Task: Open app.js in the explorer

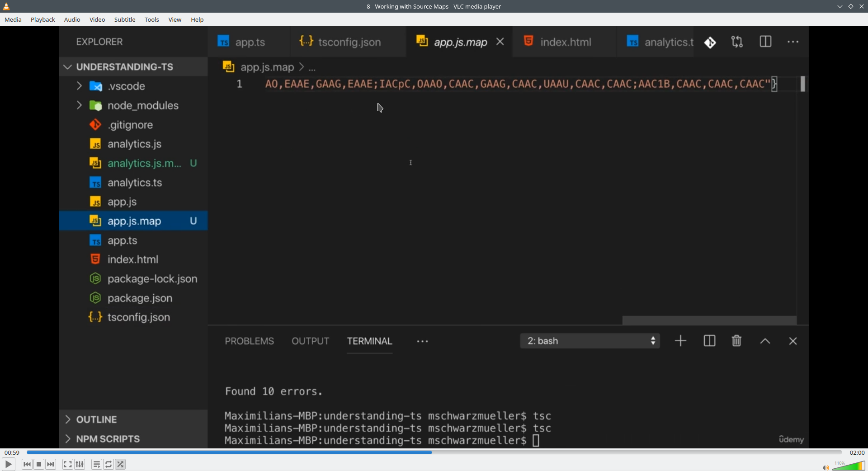Action: pos(133,202)
